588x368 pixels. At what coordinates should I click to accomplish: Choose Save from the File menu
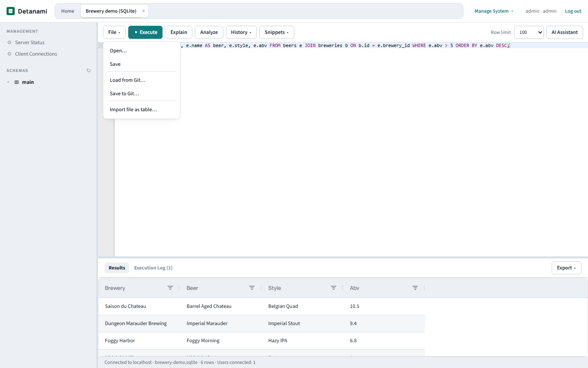(142, 64)
